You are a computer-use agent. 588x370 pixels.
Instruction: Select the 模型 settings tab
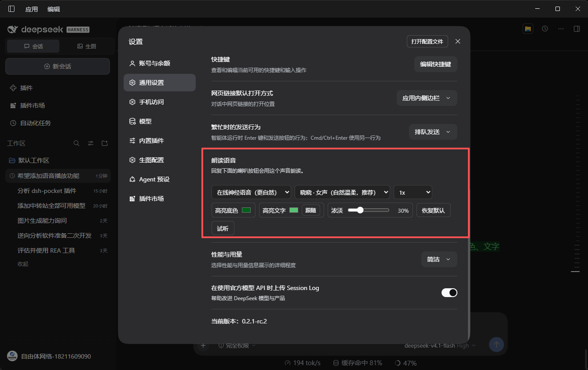point(160,121)
